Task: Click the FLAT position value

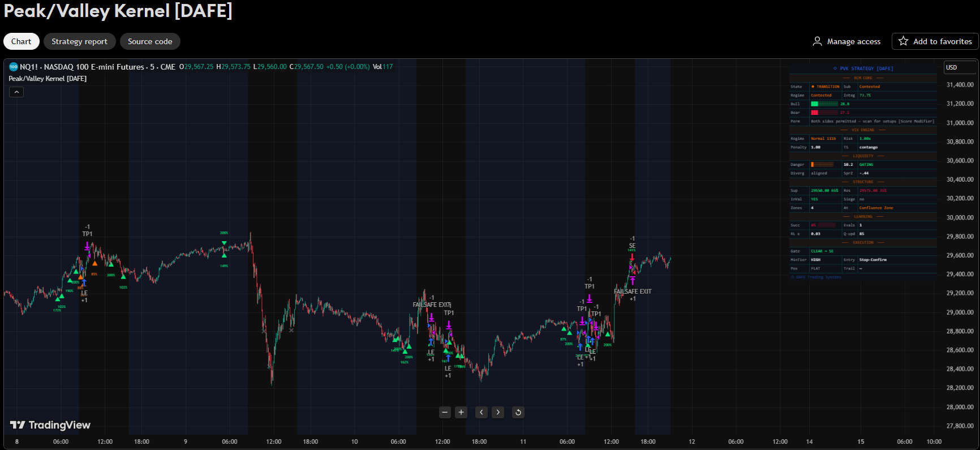Action: (x=815, y=268)
